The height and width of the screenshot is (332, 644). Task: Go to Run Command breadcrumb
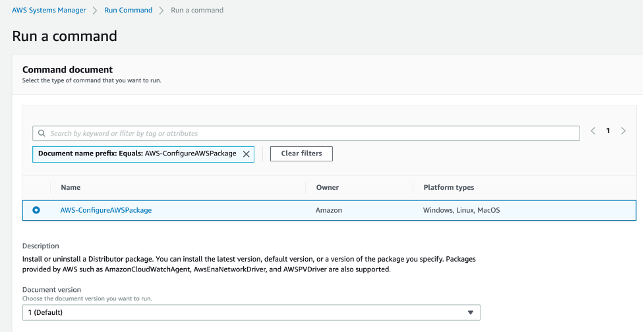tap(128, 11)
